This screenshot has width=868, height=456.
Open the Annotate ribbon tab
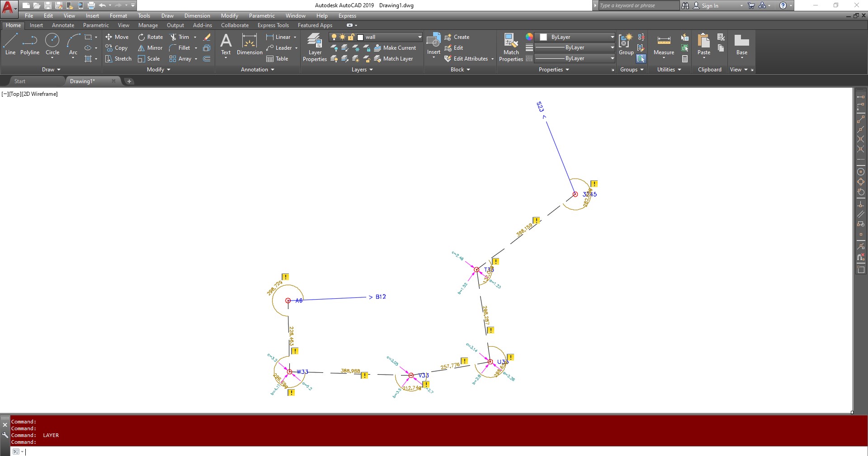63,25
